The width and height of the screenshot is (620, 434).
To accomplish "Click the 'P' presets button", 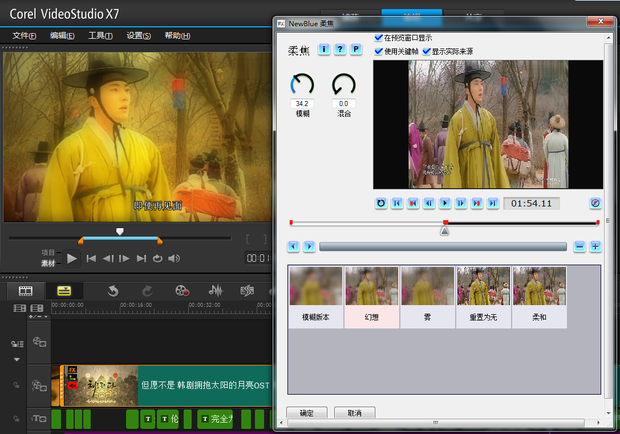I will pyautogui.click(x=356, y=49).
